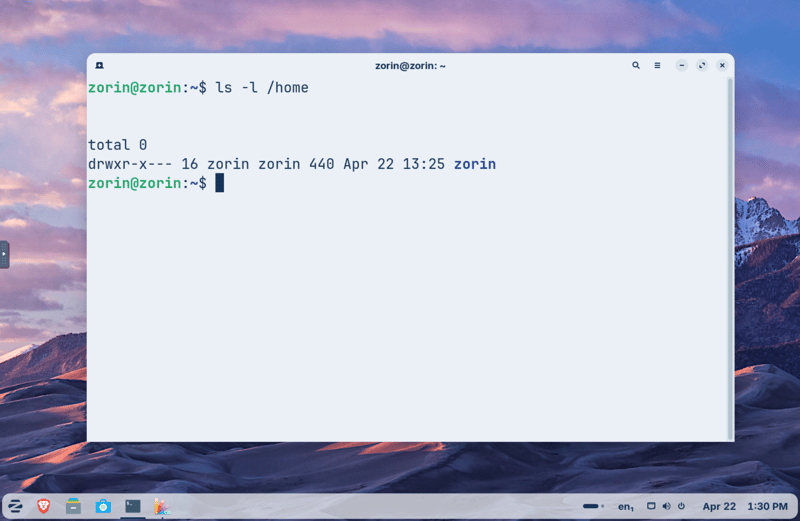The height and width of the screenshot is (521, 800).
Task: Open the Software store from the taskbar
Action: tap(103, 506)
